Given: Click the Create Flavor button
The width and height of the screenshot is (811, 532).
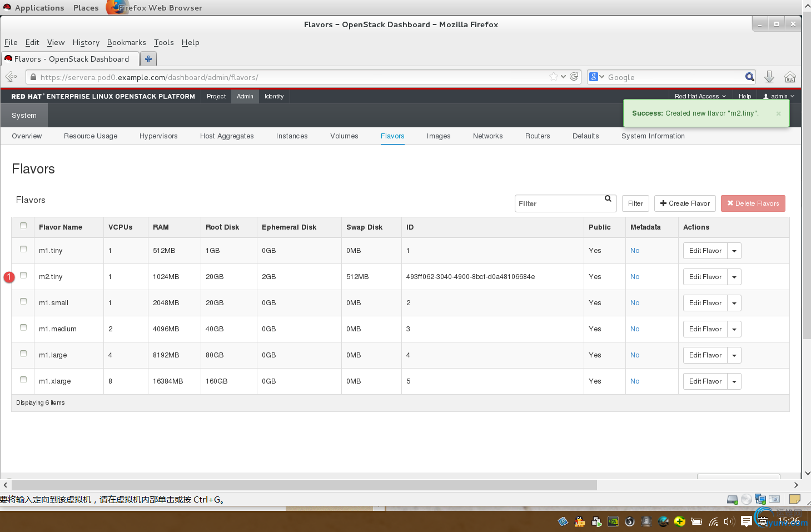Looking at the screenshot, I should pos(685,203).
